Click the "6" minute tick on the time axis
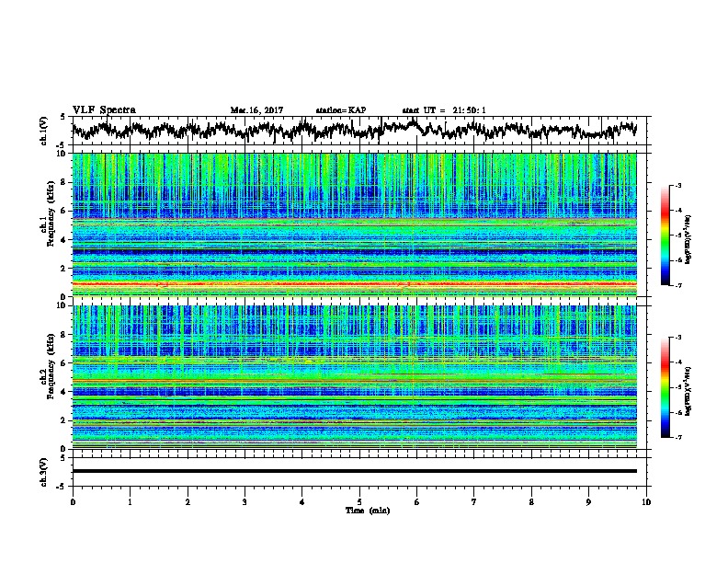Screen dimensions: 728x563 pyautogui.click(x=417, y=502)
